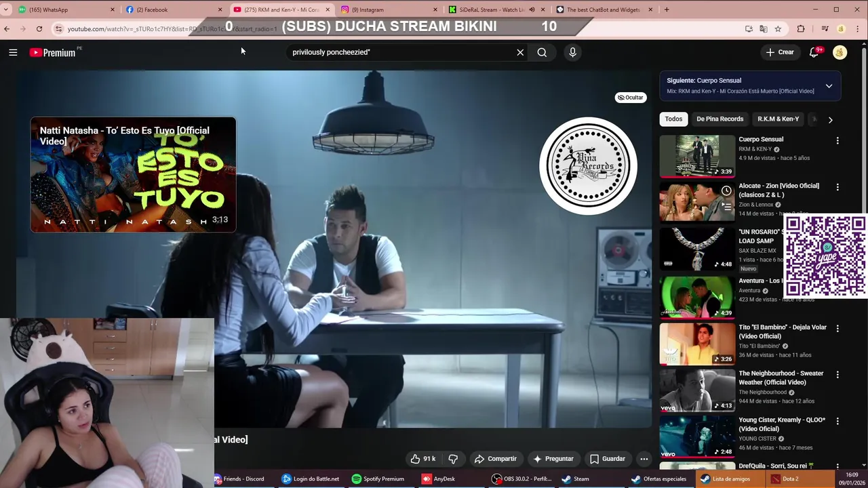This screenshot has width=868, height=488.
Task: Expand the Siguiente playlist panel chevron
Action: (x=829, y=86)
